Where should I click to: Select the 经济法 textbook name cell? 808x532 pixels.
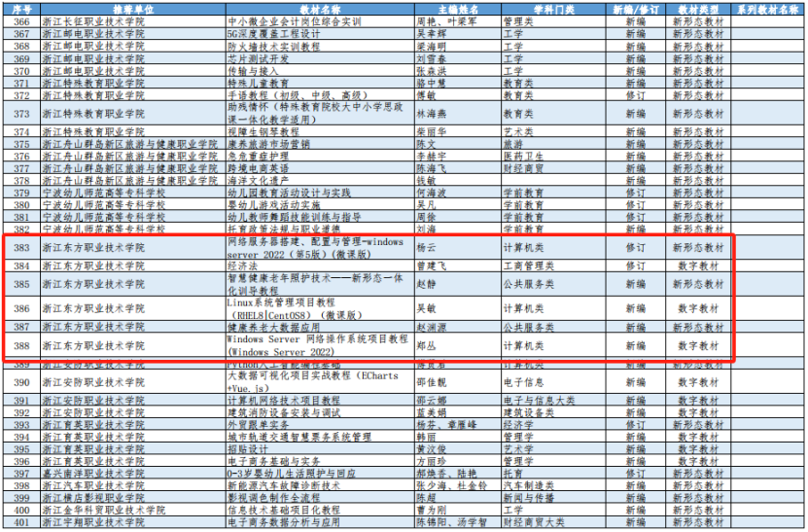pyautogui.click(x=243, y=266)
